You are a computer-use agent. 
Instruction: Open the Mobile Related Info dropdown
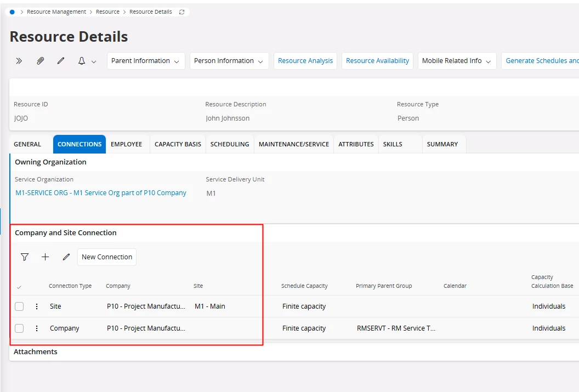457,61
